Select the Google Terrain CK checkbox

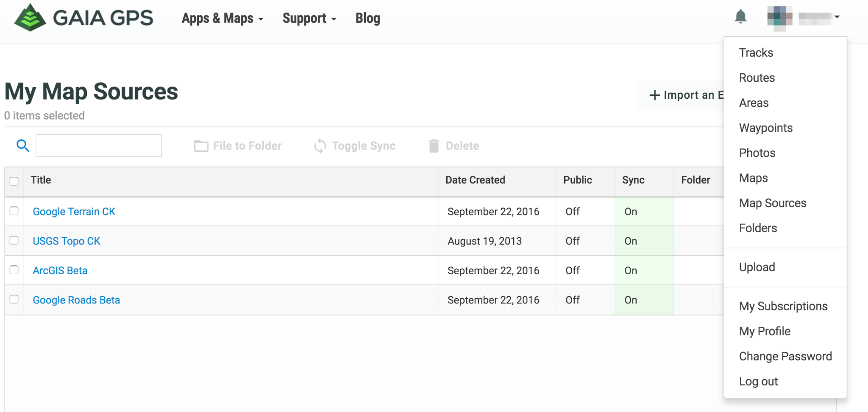coord(14,211)
